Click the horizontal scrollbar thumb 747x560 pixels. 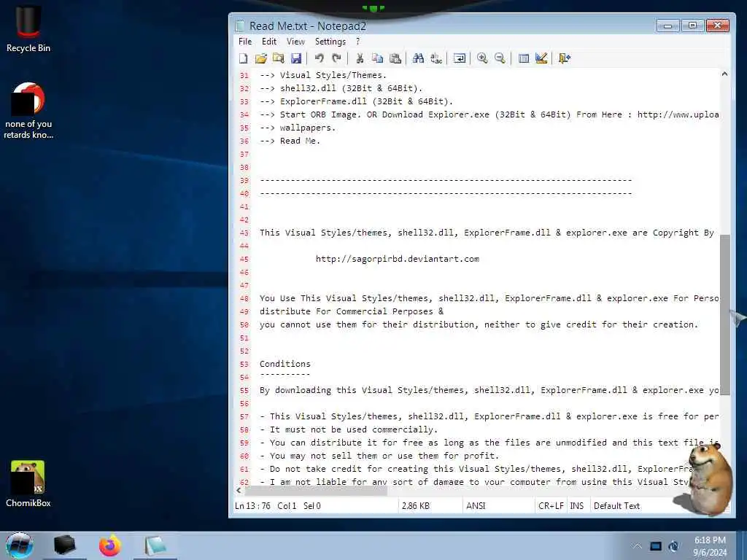315,490
